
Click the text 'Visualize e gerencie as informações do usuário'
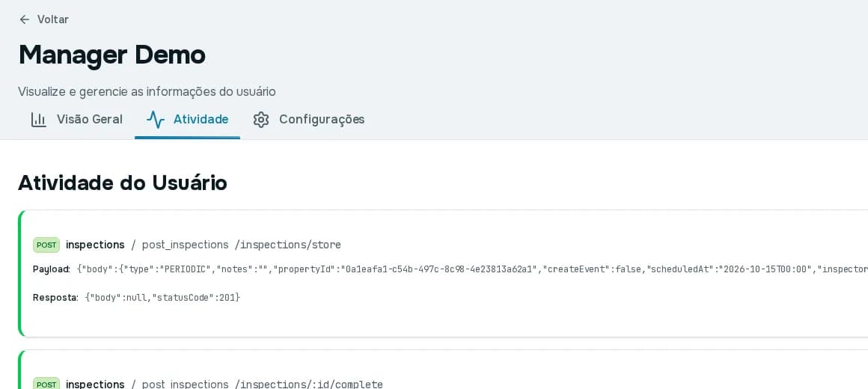click(x=147, y=91)
